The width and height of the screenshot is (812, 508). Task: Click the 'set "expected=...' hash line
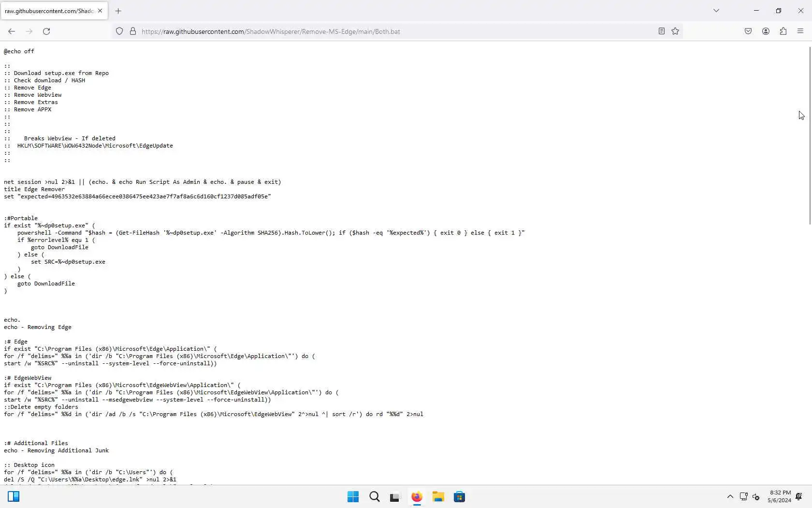137,196
